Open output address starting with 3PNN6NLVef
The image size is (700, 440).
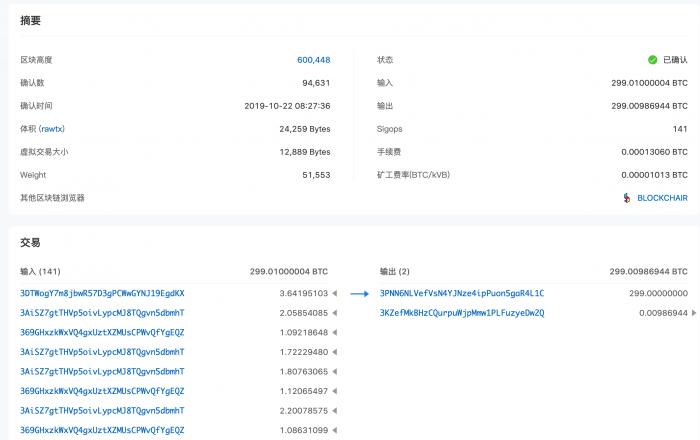click(461, 294)
